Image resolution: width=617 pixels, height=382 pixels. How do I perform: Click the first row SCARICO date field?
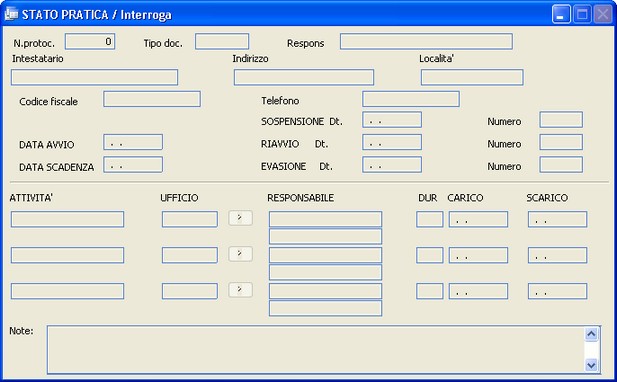(558, 219)
